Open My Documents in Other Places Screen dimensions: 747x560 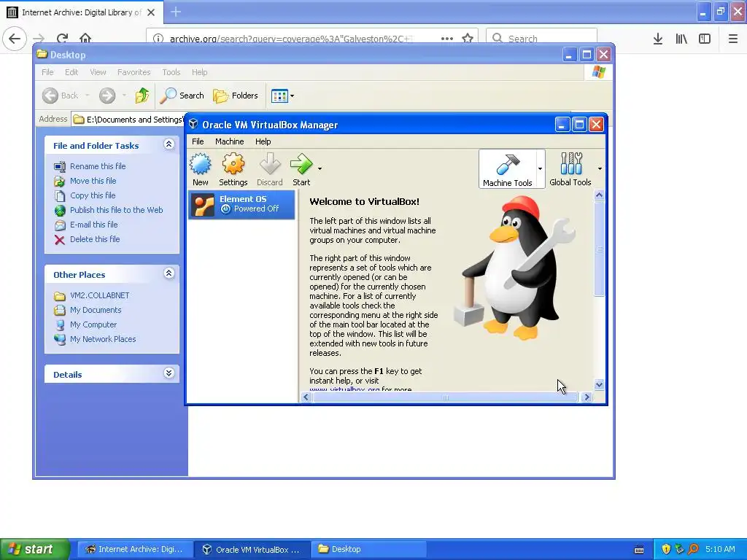96,310
